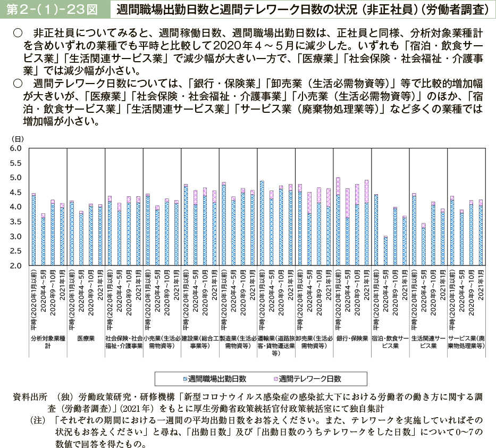496x448 pixels.
Task: Click the 2.0 tick on the y-axis
Action: [15, 265]
